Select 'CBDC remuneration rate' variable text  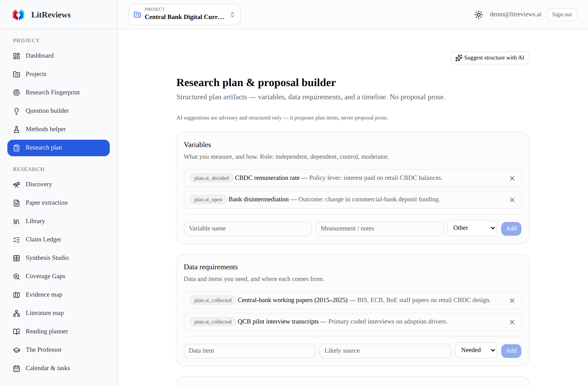[267, 178]
